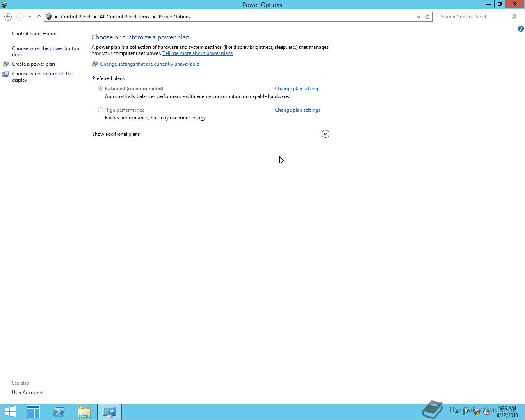
Task: Open the blue Help question mark
Action: coord(520,29)
